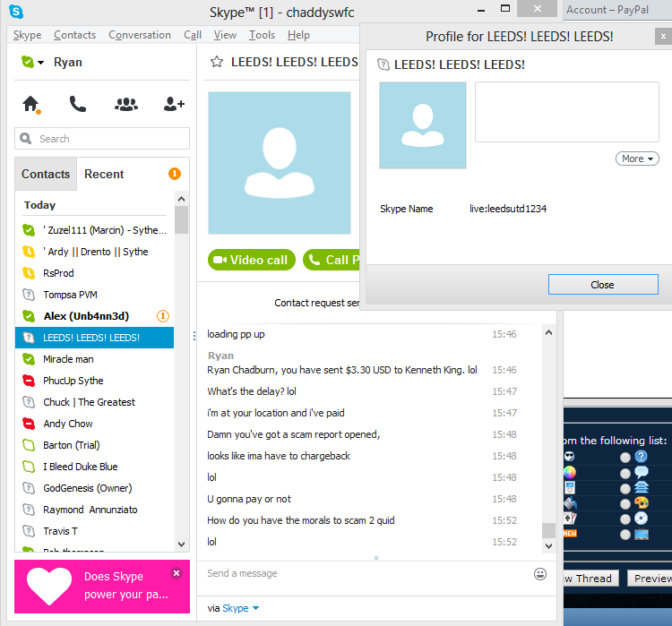
Task: Select contact RsProd
Action: tap(95, 273)
